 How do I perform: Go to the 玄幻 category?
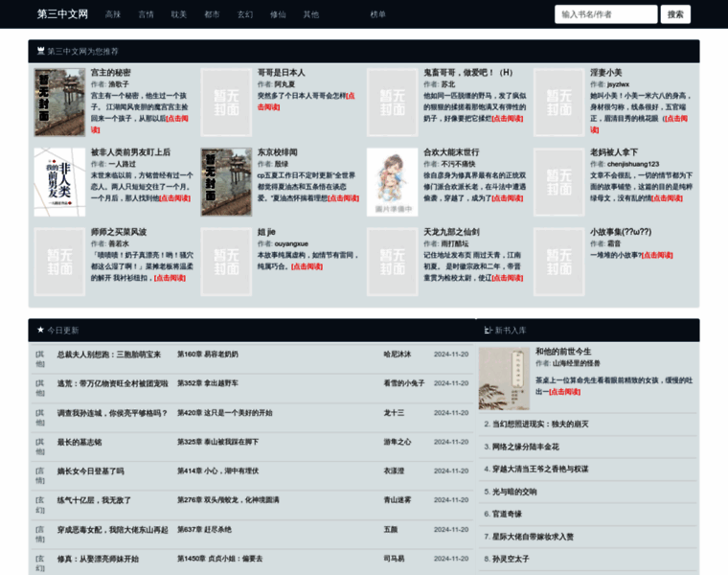click(x=245, y=14)
